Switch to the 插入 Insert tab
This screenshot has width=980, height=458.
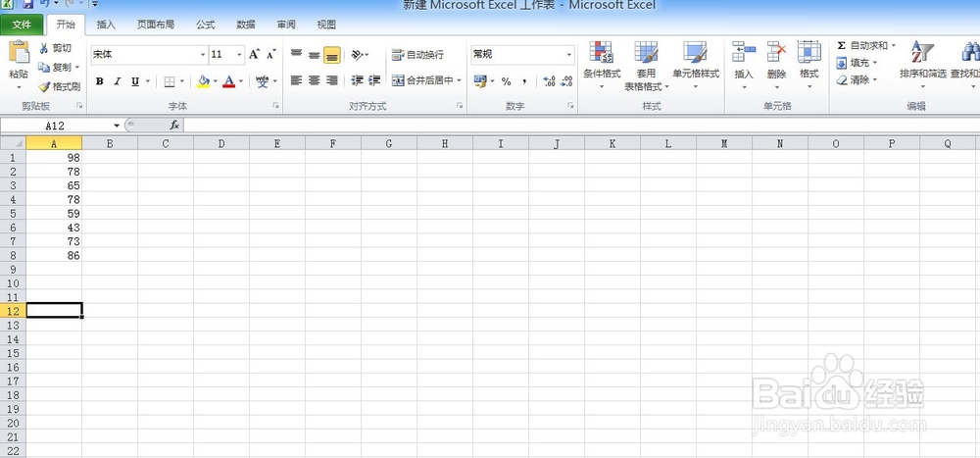click(106, 25)
